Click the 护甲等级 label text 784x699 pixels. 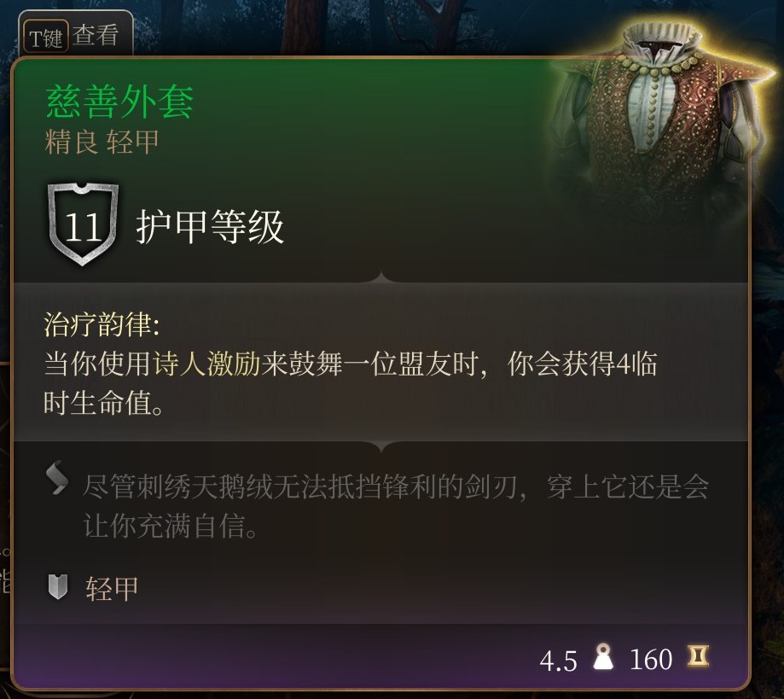point(210,227)
